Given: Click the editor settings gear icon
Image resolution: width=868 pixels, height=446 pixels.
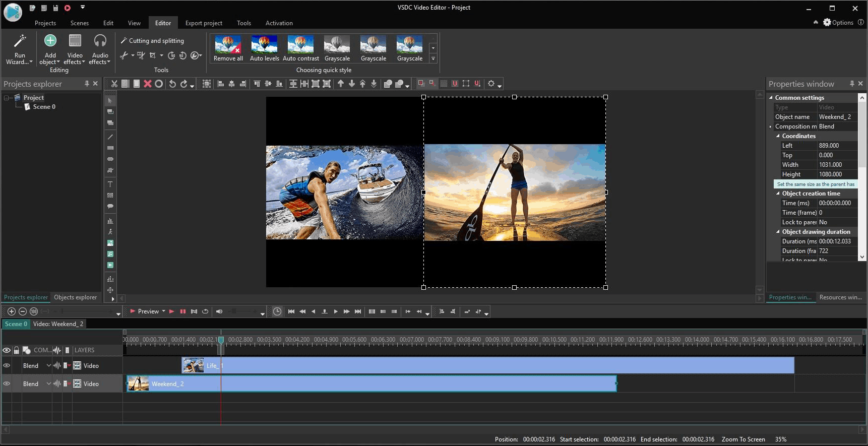Looking at the screenshot, I should [491, 84].
